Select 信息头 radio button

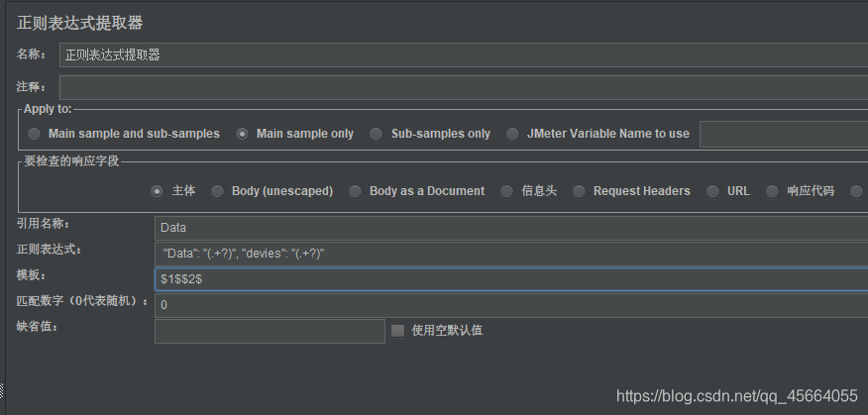click(506, 191)
